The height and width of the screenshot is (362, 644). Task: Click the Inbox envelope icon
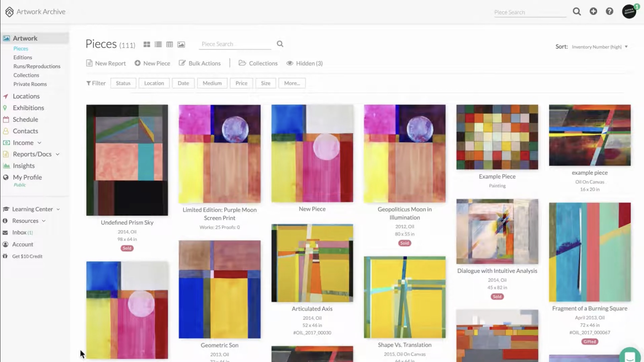point(5,232)
